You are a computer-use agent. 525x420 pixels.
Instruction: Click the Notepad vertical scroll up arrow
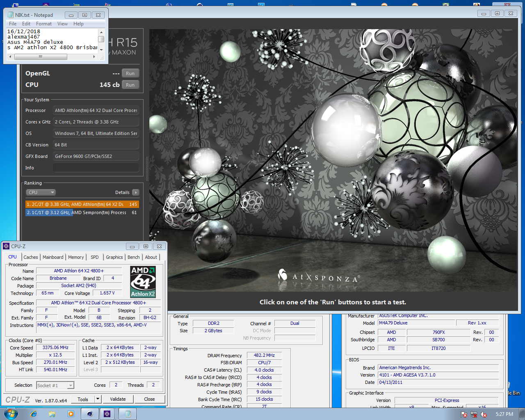pos(101,32)
